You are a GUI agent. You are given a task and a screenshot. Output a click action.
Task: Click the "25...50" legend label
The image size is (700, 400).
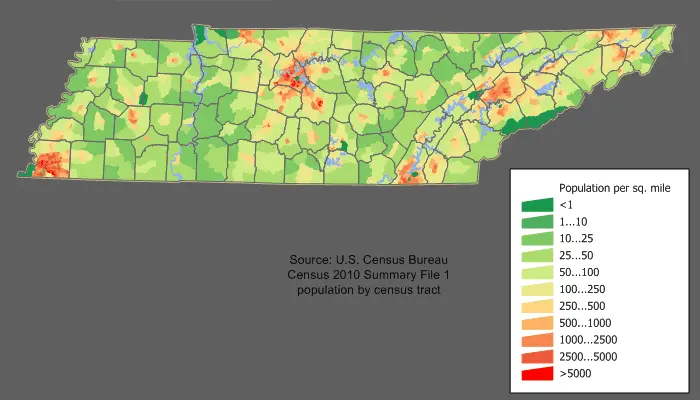click(x=576, y=256)
